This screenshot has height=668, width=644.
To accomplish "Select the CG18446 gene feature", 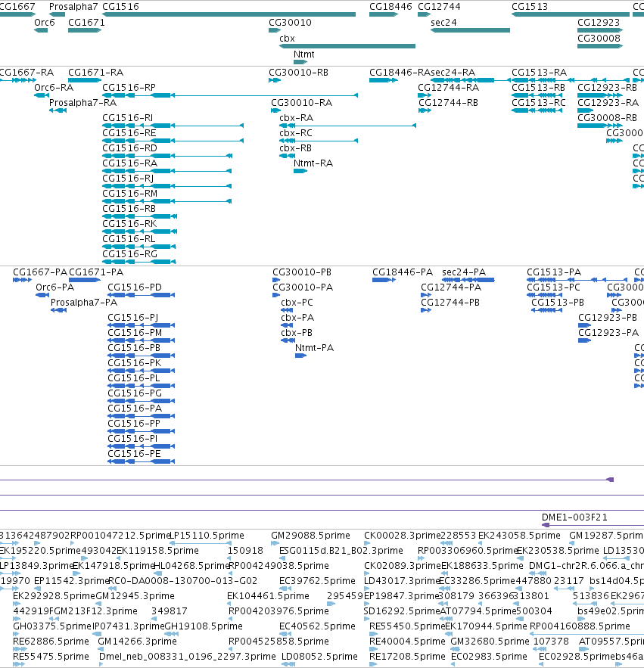I will [384, 14].
